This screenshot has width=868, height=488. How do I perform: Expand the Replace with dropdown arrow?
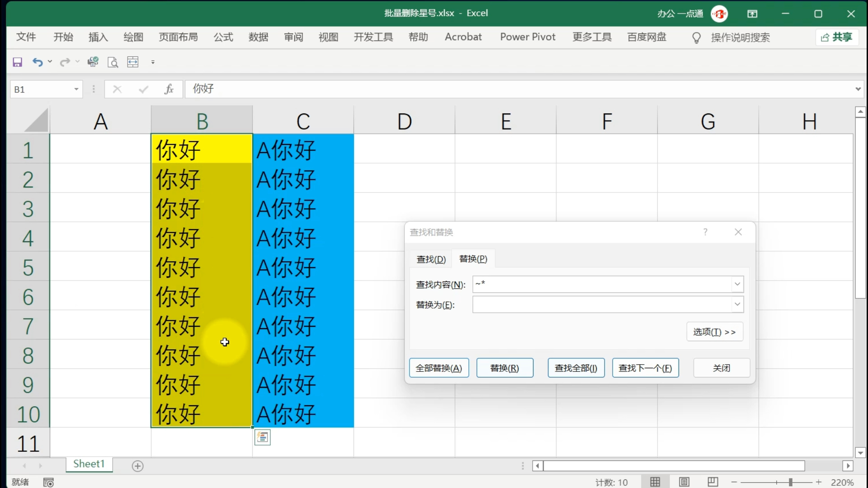[737, 305]
